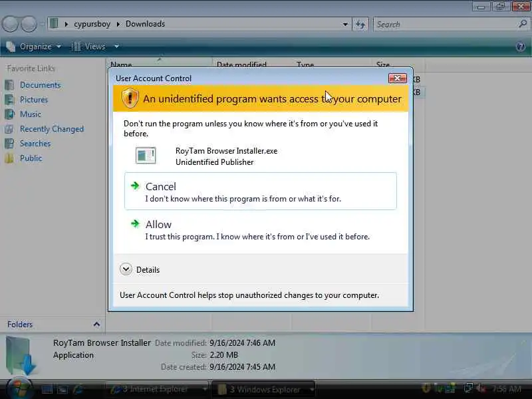Click the volume tray icon
Image resolution: width=532 pixels, height=399 pixels.
(x=480, y=388)
